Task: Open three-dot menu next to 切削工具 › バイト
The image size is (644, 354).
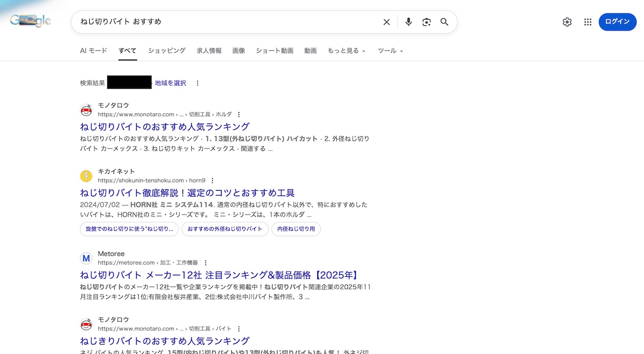Action: [x=239, y=329]
